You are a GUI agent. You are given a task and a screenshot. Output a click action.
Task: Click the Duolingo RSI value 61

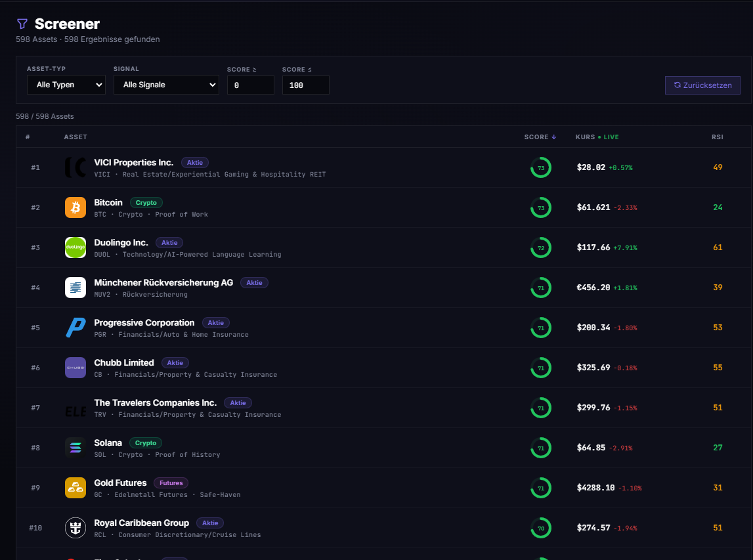[718, 248]
